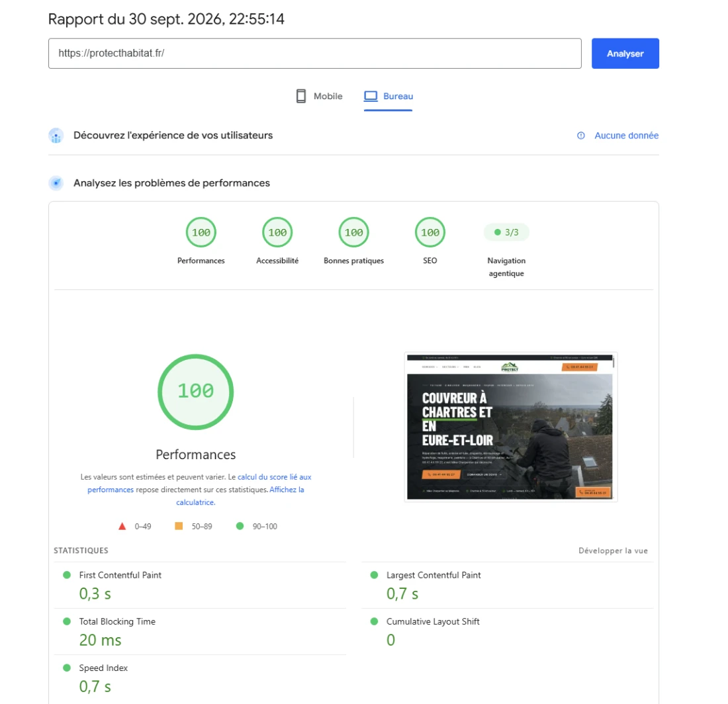Switch to the Mobile tab
The image size is (728, 704).
coord(320,96)
